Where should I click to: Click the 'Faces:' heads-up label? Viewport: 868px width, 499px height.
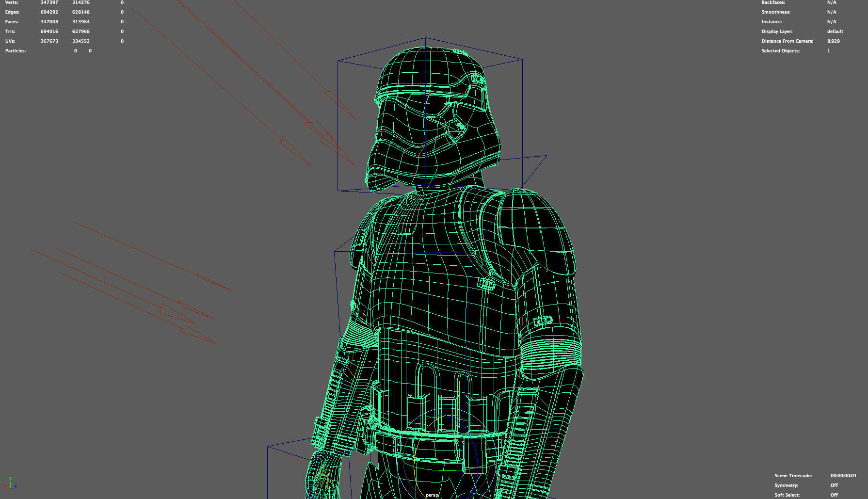[x=12, y=22]
